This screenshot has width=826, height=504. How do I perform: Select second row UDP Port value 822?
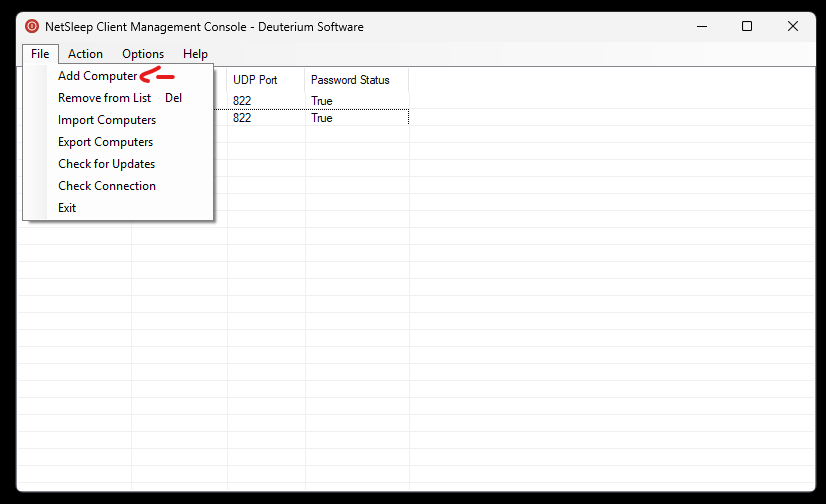[x=242, y=117]
